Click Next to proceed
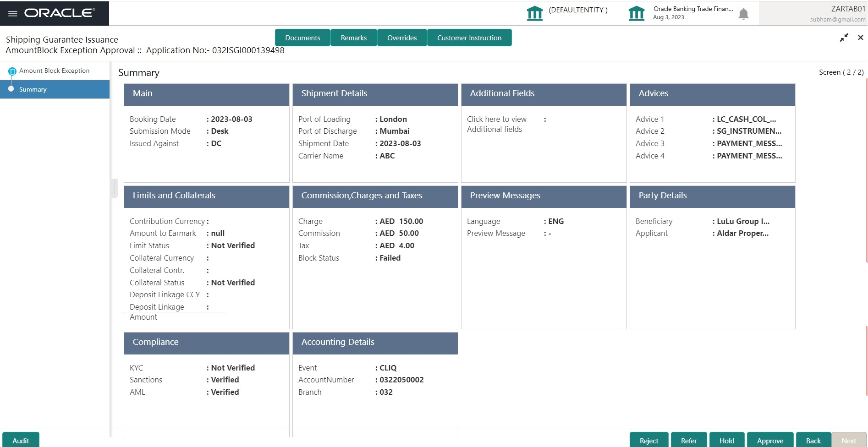This screenshot has height=447, width=868. [849, 440]
